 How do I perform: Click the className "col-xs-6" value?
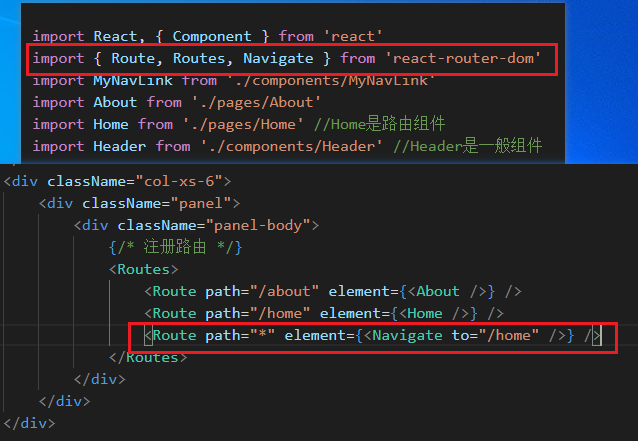point(179,181)
